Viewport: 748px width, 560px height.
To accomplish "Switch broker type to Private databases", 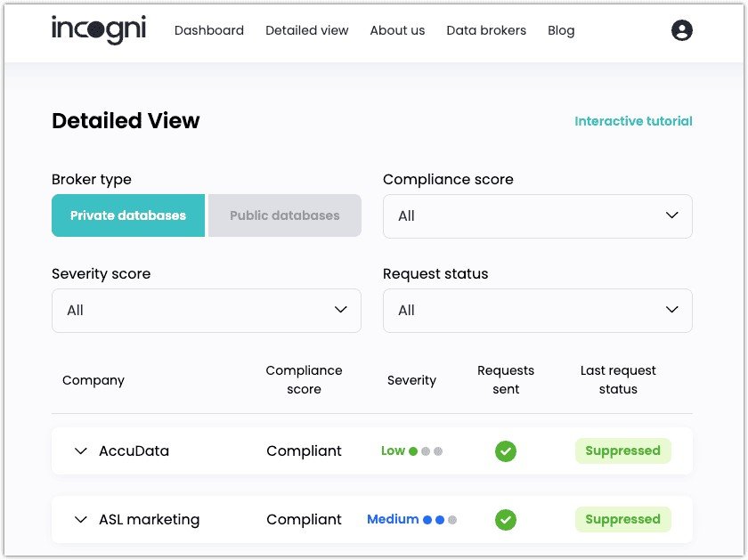I will 128,215.
